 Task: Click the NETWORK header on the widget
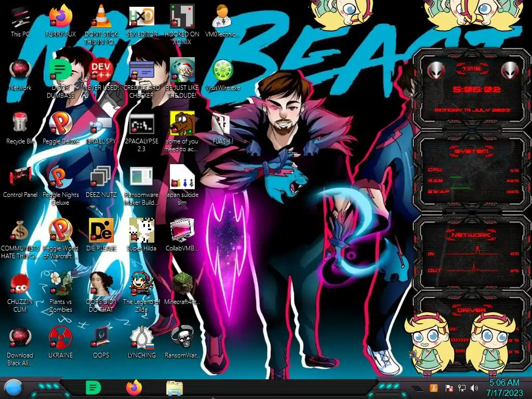[472, 235]
